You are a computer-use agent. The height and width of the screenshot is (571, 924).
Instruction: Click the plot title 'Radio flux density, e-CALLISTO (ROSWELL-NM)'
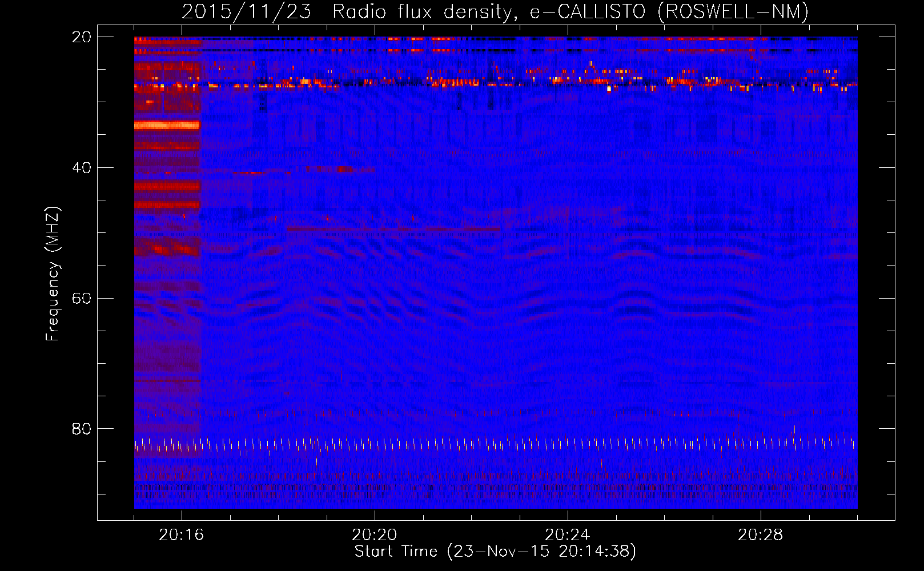(571, 12)
